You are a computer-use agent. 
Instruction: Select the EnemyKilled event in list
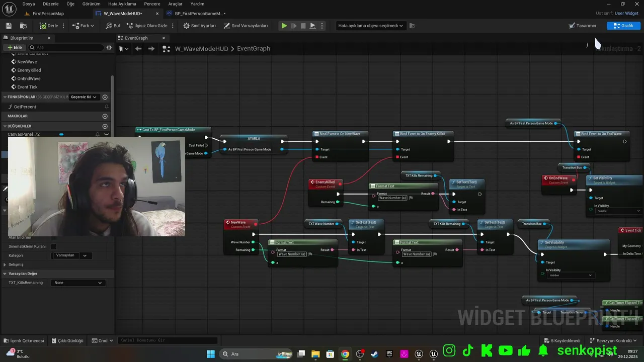pyautogui.click(x=29, y=70)
